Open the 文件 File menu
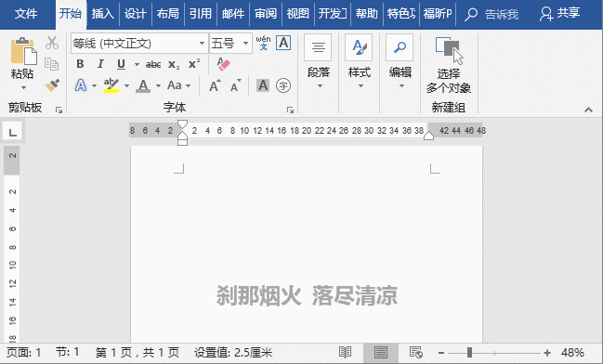Viewport: 603px width, 364px height. click(26, 14)
